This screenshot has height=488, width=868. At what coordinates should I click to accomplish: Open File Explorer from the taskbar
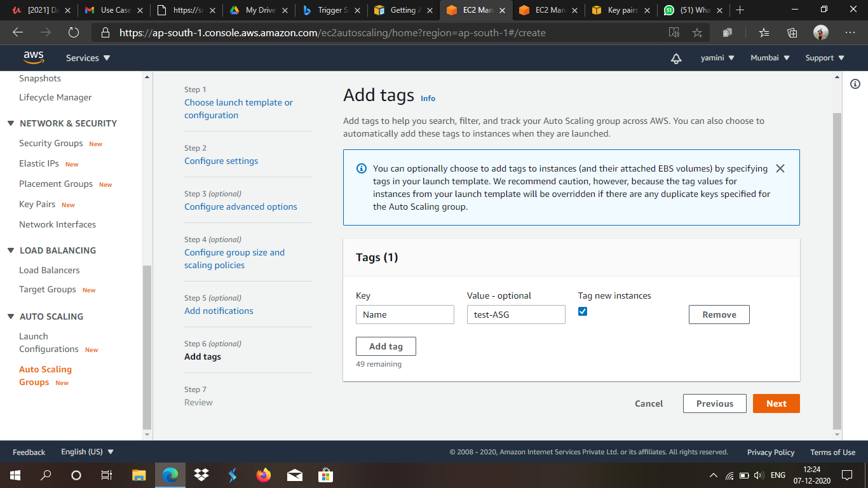pyautogui.click(x=139, y=475)
